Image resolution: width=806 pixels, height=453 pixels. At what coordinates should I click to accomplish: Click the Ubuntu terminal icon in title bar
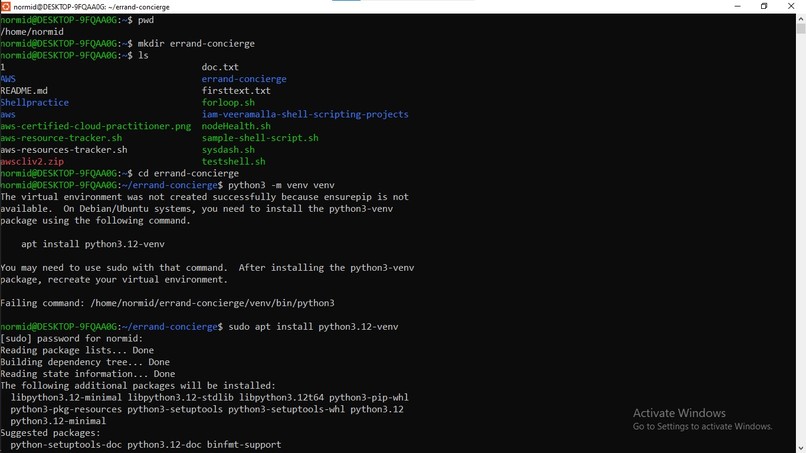click(x=6, y=7)
